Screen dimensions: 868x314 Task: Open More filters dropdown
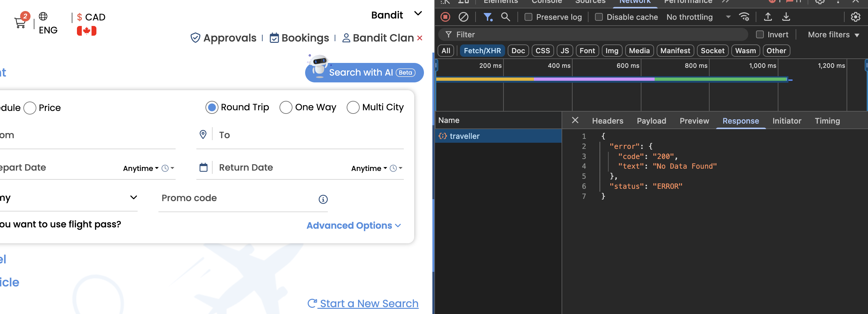click(x=833, y=34)
